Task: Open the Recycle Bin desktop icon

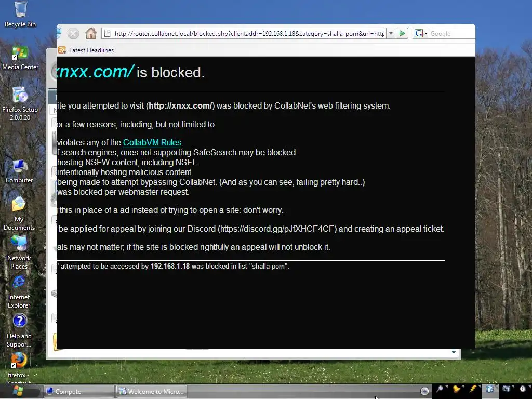Action: 20,14
